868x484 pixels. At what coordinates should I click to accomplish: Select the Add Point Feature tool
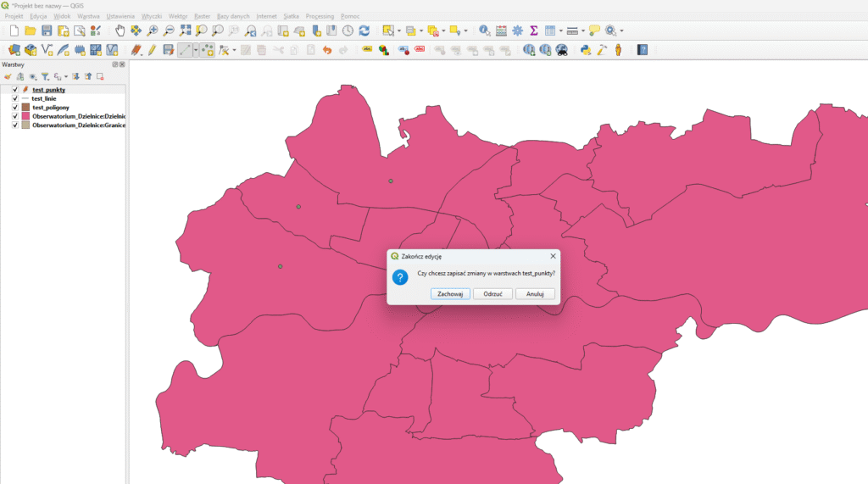click(x=206, y=50)
